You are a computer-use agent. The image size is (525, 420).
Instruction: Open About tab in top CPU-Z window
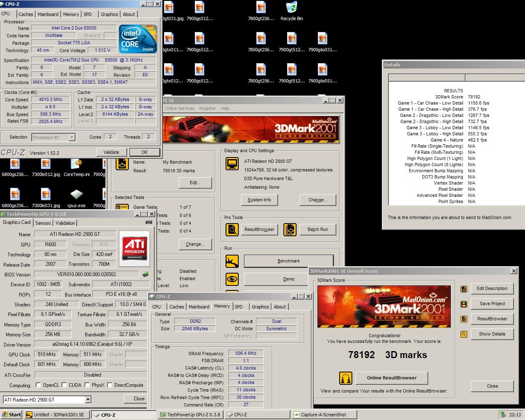[129, 14]
